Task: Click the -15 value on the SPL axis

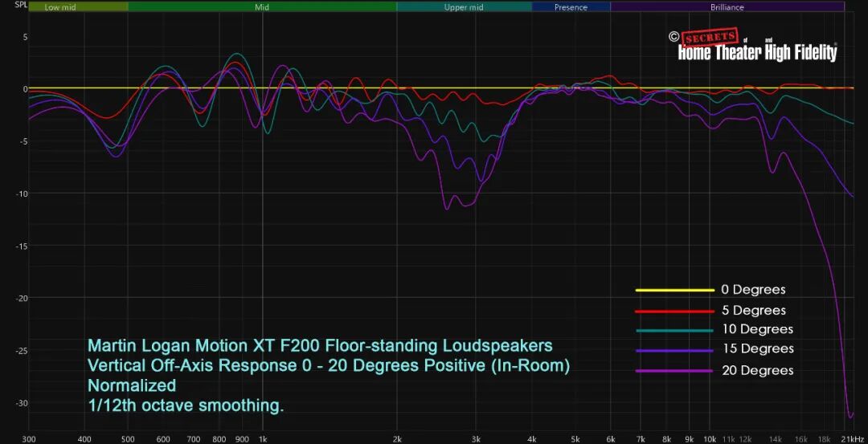Action: coord(23,246)
